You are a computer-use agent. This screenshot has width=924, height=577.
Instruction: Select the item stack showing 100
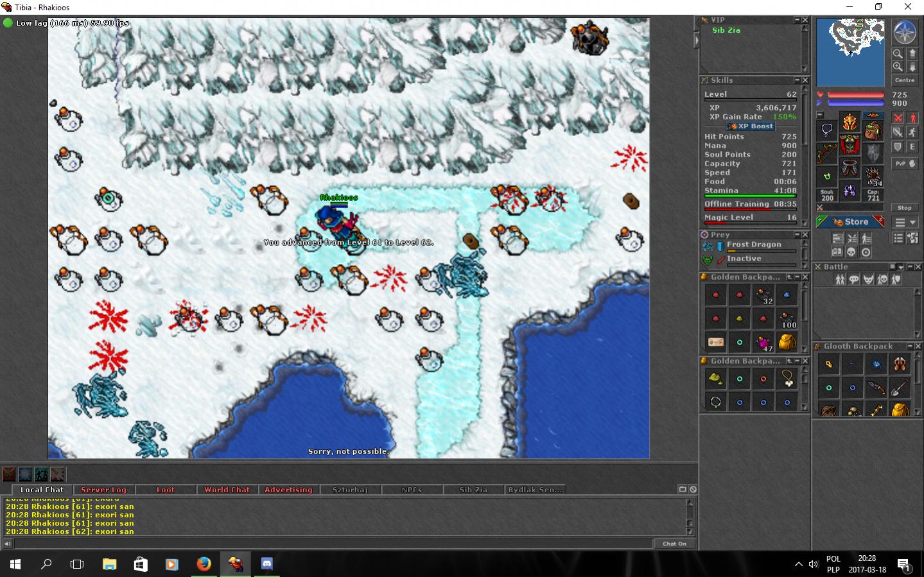787,318
